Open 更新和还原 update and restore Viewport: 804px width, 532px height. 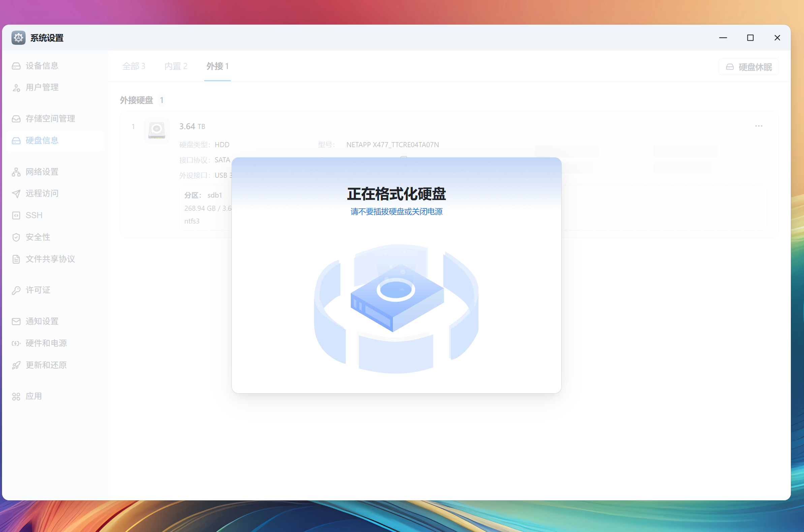(16, 365)
